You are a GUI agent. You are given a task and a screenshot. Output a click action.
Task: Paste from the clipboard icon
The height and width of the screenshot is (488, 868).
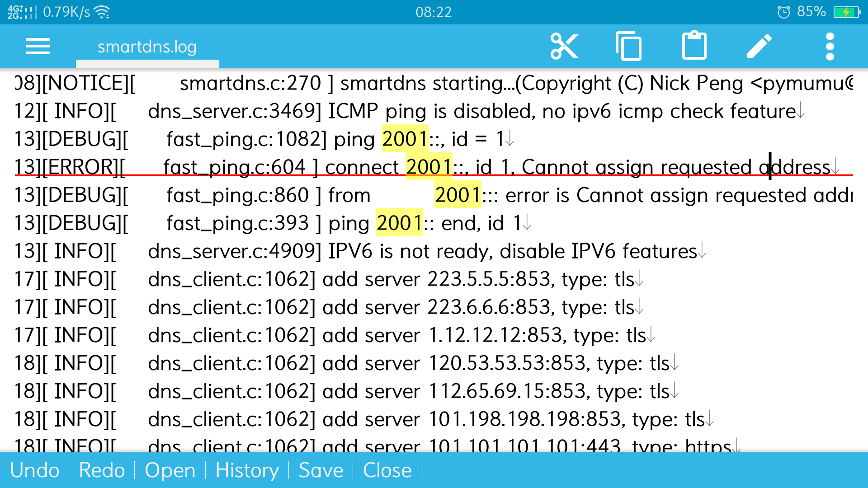(x=694, y=46)
